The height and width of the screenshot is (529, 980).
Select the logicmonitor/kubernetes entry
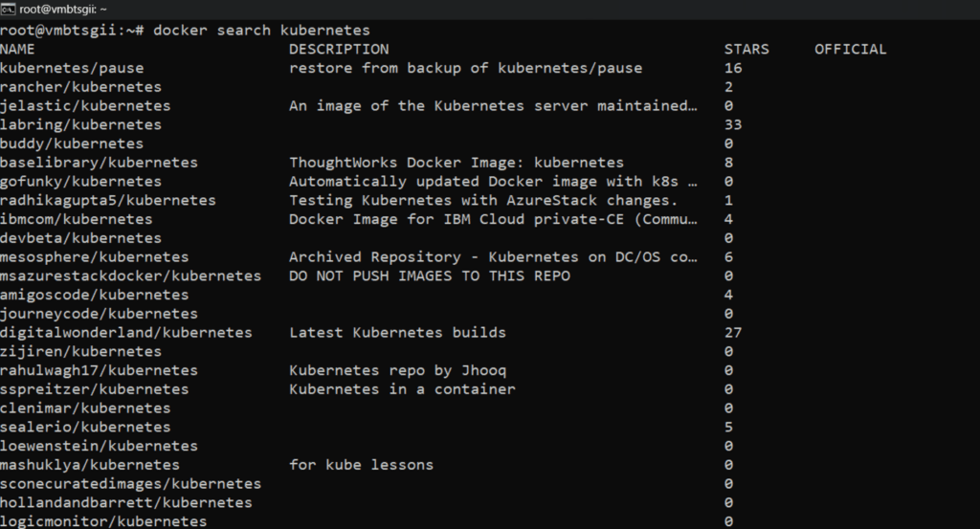coord(102,521)
